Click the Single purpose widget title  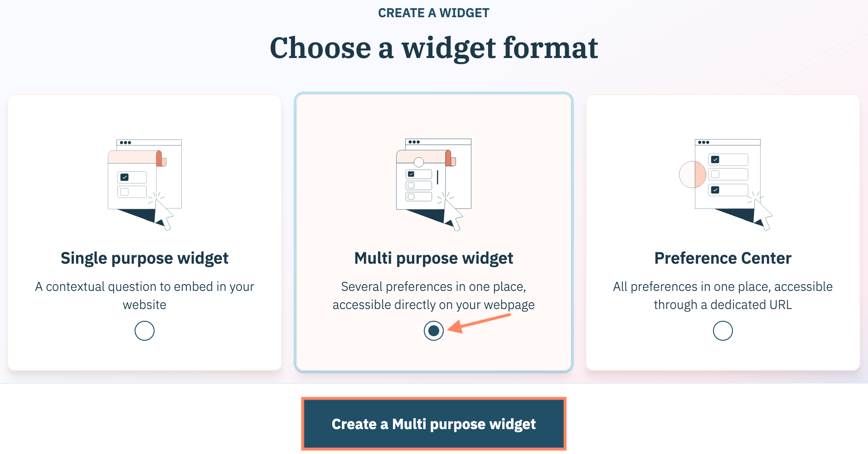[145, 258]
